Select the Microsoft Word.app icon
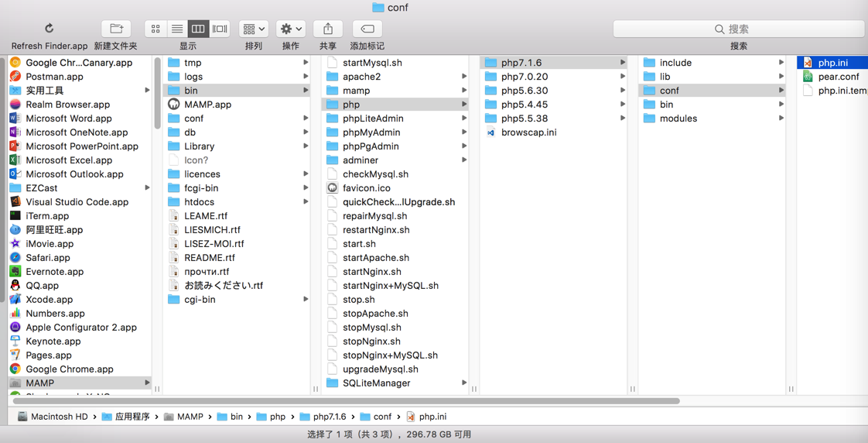Viewport: 868px width, 443px height. (x=15, y=118)
